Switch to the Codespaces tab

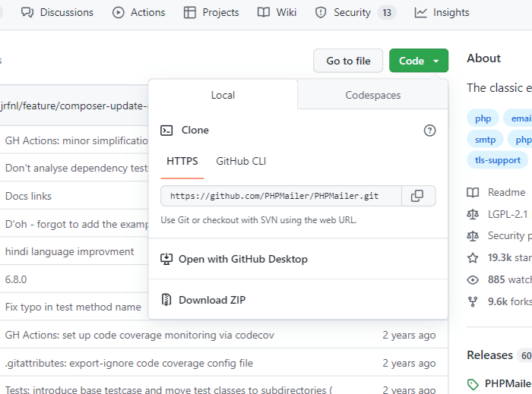click(x=373, y=95)
